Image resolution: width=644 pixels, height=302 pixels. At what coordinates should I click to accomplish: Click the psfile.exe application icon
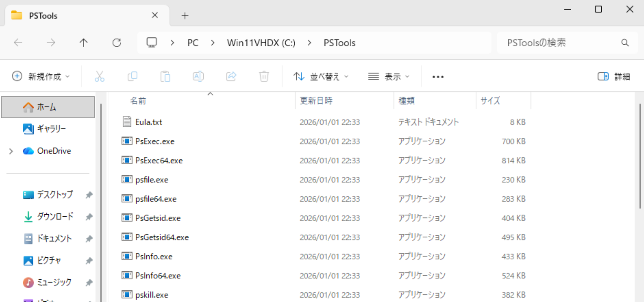pos(126,179)
